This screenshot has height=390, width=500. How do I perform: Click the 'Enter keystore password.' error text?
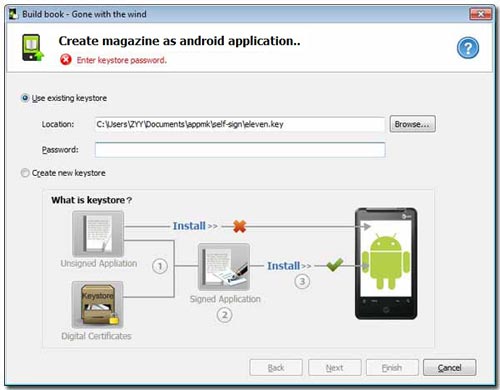(x=122, y=60)
